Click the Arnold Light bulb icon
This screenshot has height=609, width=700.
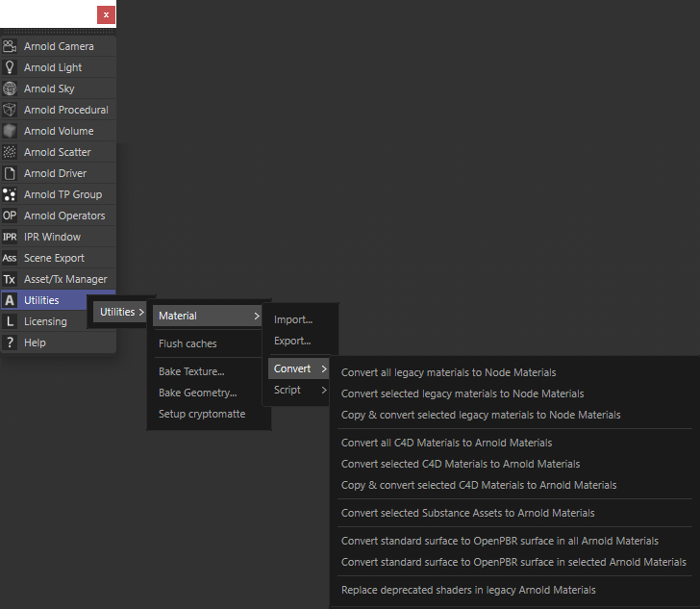10,67
